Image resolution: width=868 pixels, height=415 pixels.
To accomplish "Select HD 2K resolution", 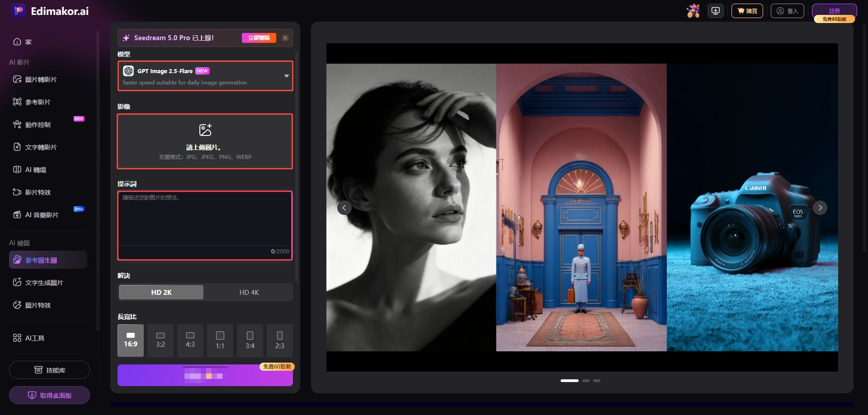I will tap(161, 293).
